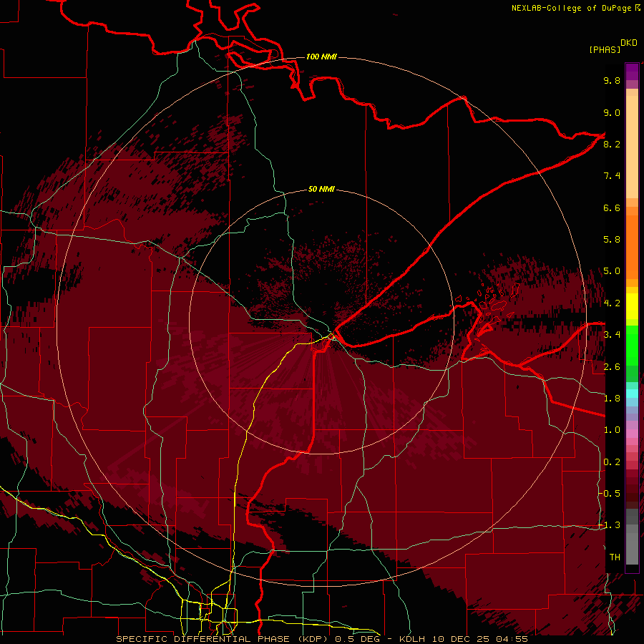This screenshot has width=644, height=644.
Task: Pick the green band in the color scale
Action: coord(632,346)
